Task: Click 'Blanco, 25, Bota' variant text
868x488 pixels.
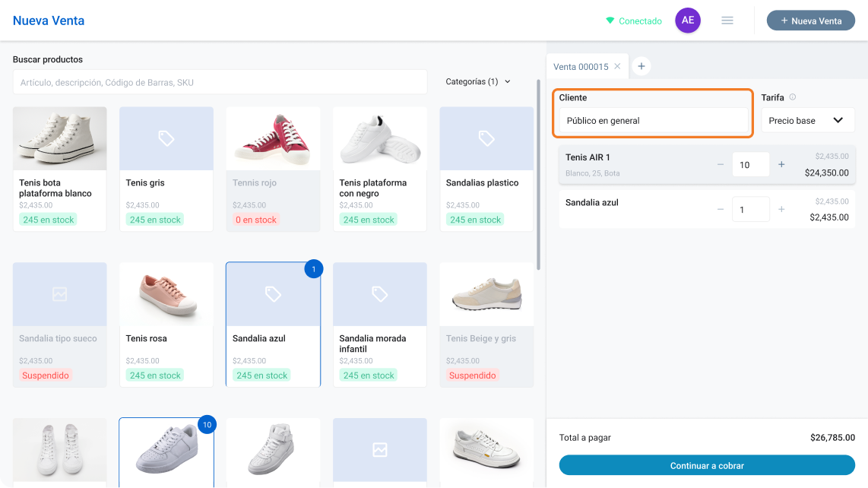Action: pyautogui.click(x=592, y=173)
